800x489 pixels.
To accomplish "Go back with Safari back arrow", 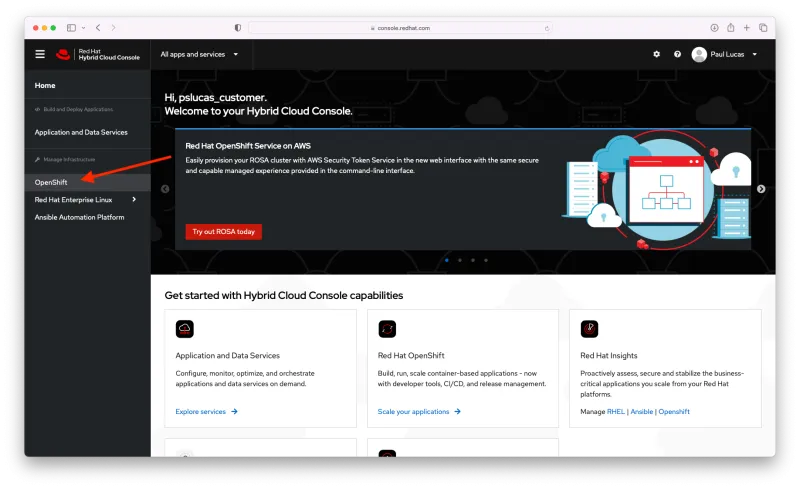I will tap(98, 28).
